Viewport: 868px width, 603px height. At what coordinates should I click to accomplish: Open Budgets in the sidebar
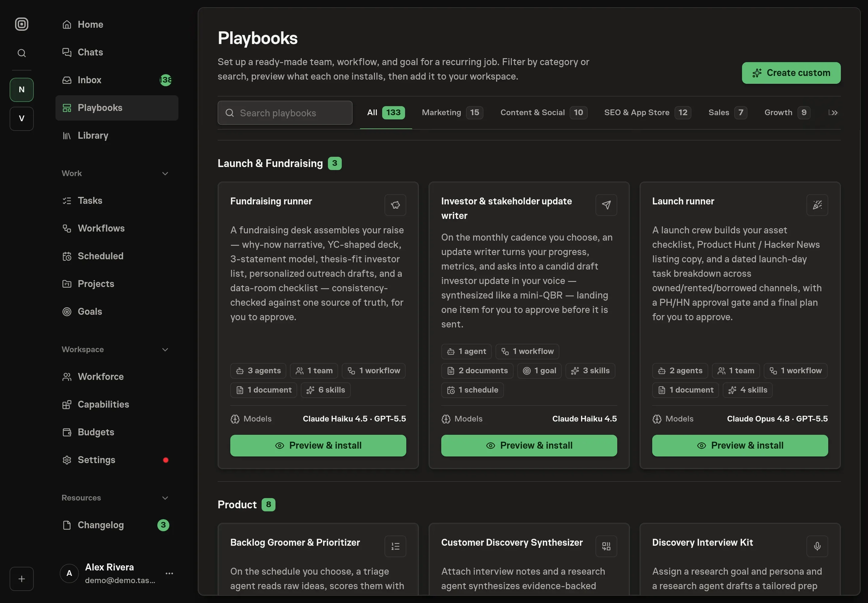point(117,432)
